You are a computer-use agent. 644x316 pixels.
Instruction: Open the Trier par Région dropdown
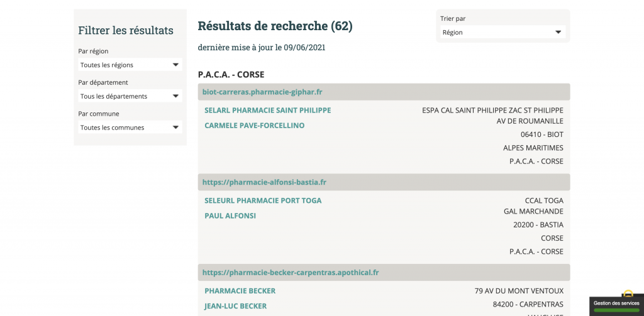502,32
